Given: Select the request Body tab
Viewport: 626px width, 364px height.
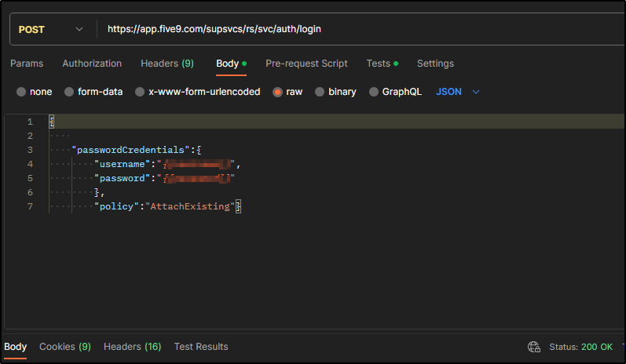Looking at the screenshot, I should tap(231, 64).
